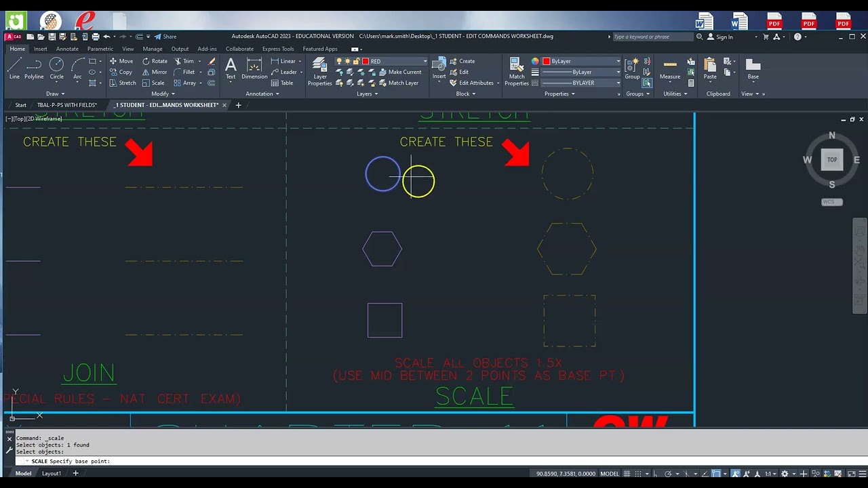Select the Line tool
Screen dimensions: 868x488
(14, 68)
